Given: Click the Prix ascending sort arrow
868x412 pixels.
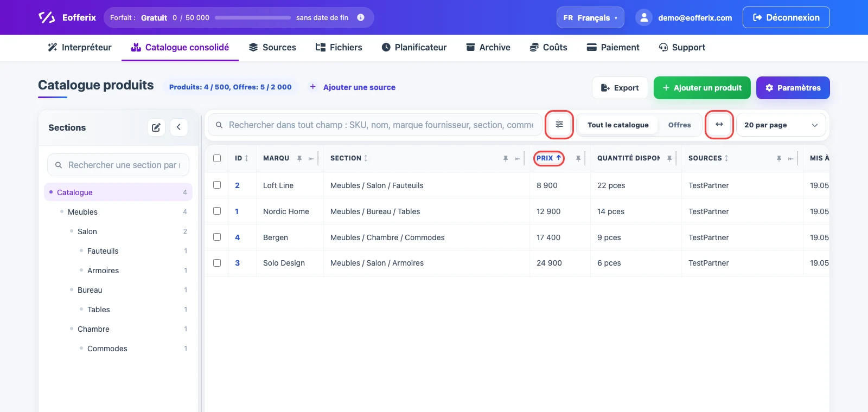Looking at the screenshot, I should (x=559, y=158).
